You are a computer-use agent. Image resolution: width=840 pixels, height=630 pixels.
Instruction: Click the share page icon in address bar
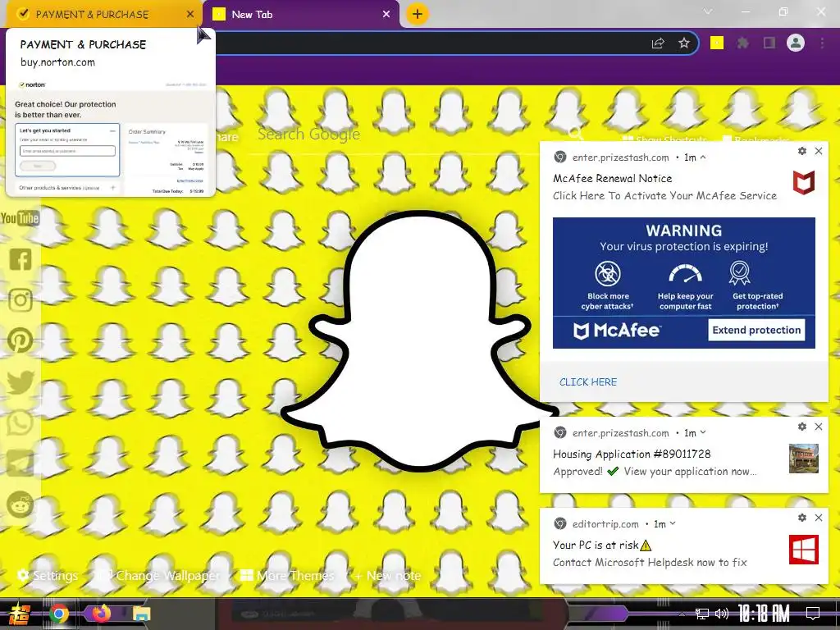(658, 43)
